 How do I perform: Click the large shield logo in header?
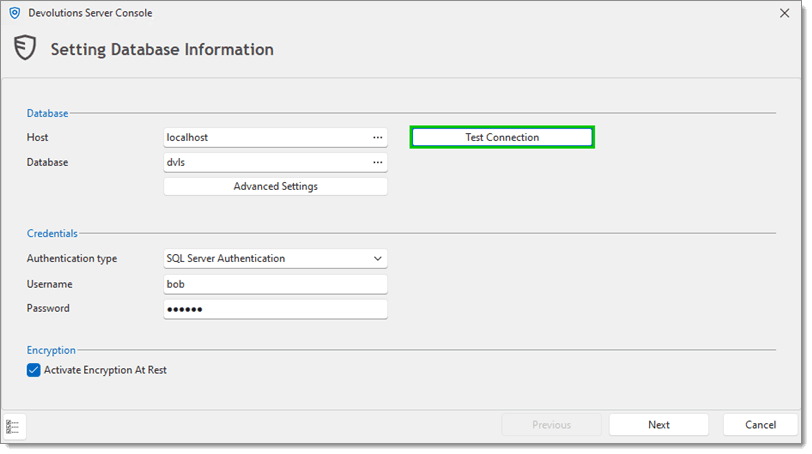[25, 49]
